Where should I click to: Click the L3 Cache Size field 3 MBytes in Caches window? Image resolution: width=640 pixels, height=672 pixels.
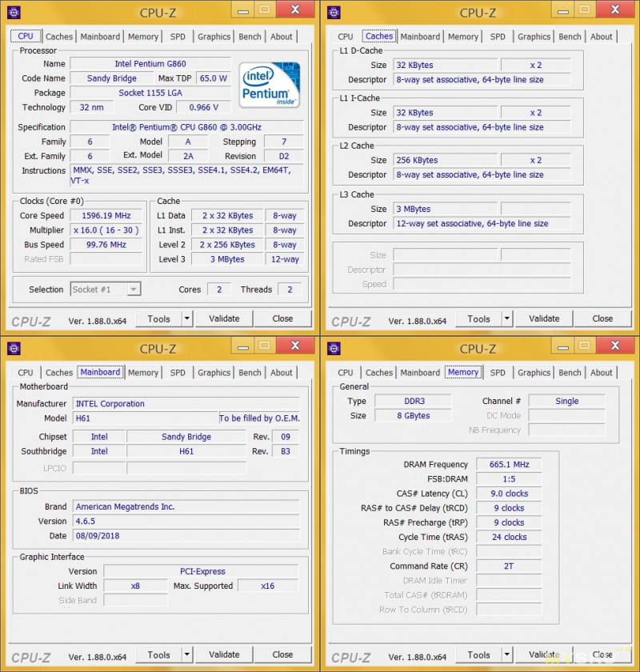click(446, 209)
